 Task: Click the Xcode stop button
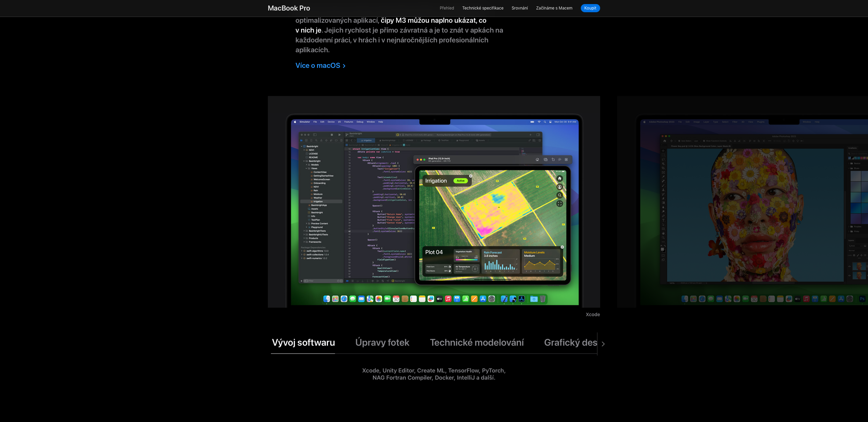[332, 135]
